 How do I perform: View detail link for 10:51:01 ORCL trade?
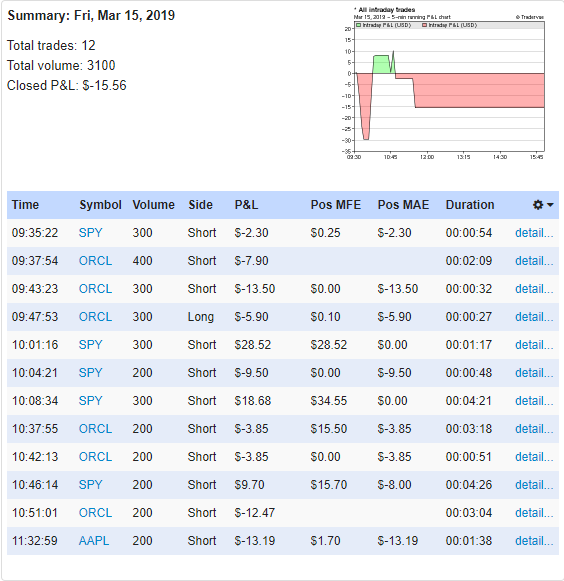(534, 512)
